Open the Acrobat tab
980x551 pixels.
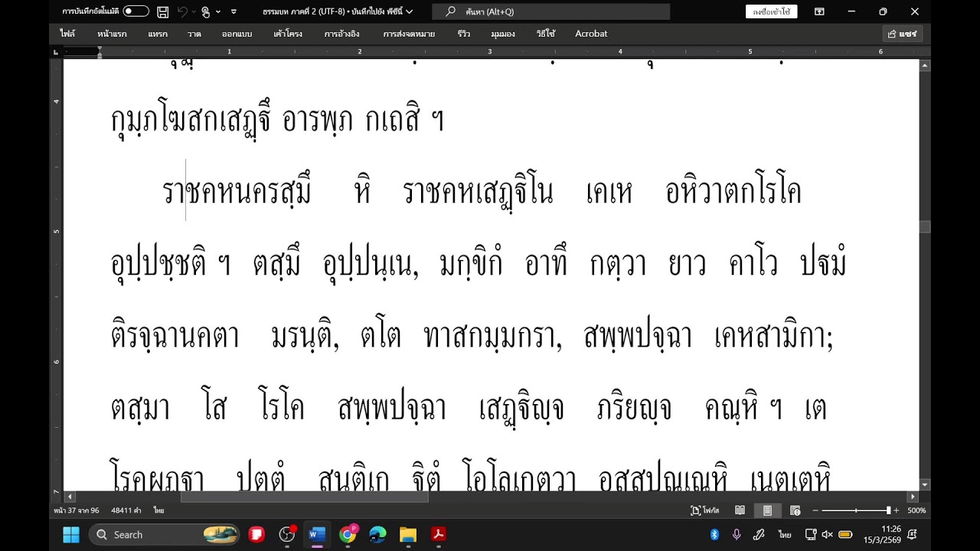point(591,34)
